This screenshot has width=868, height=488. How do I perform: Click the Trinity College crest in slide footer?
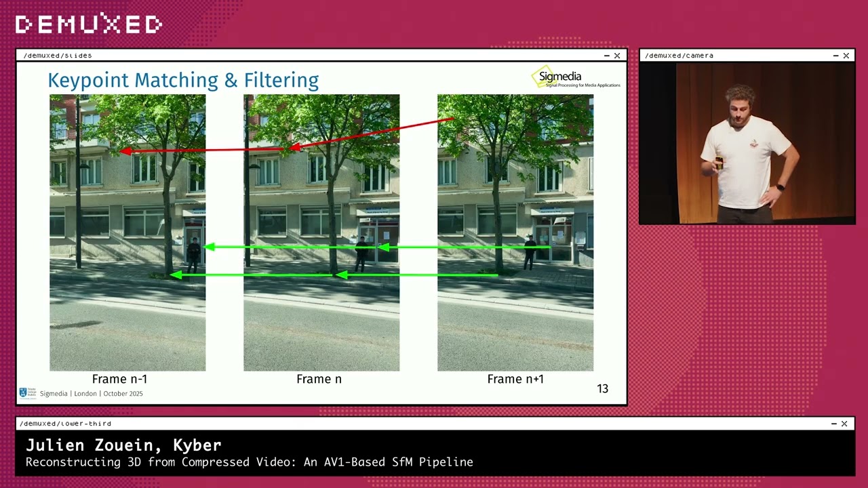pos(23,393)
